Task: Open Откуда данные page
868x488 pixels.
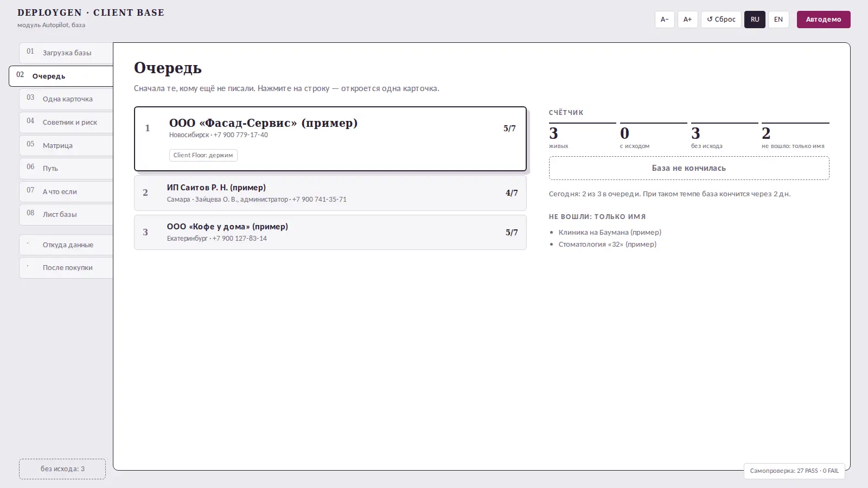Action: (x=66, y=245)
